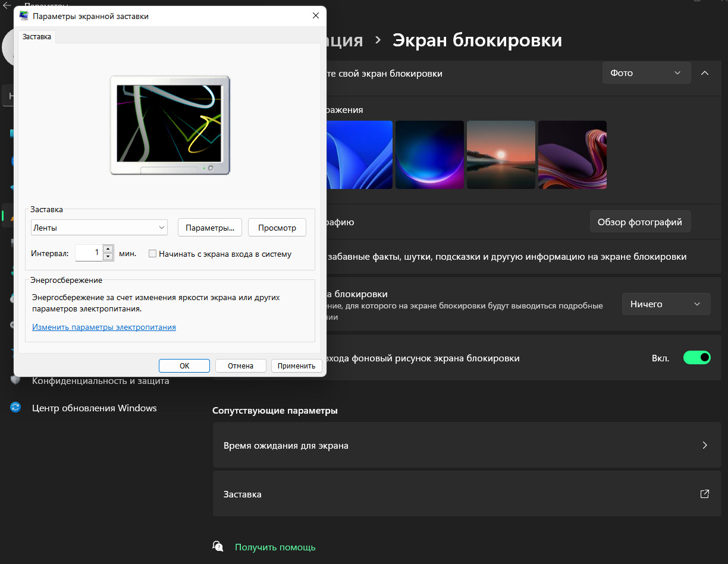Collapse the lock screen personalization section

(x=705, y=73)
